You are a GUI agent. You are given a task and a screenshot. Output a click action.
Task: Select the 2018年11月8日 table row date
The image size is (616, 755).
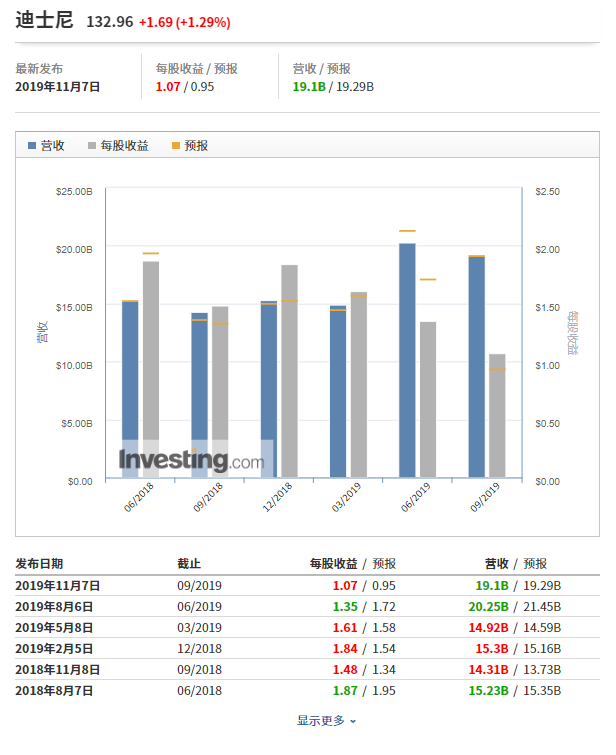click(57, 670)
